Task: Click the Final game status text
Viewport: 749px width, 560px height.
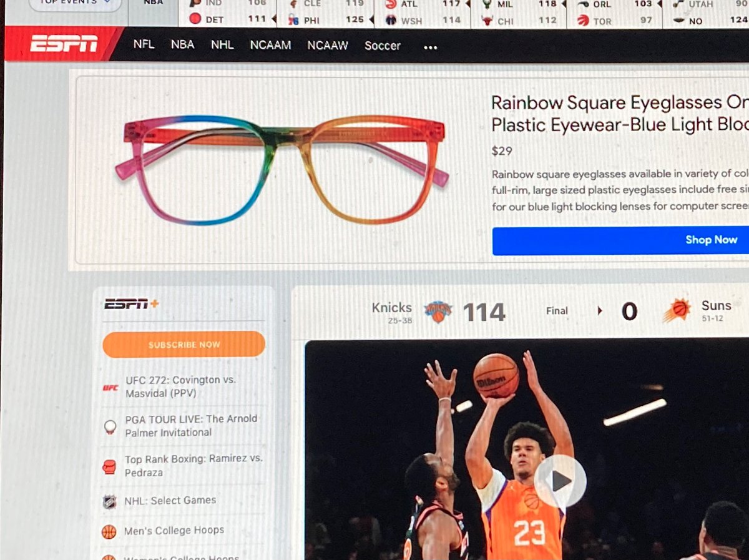Action: pyautogui.click(x=557, y=310)
